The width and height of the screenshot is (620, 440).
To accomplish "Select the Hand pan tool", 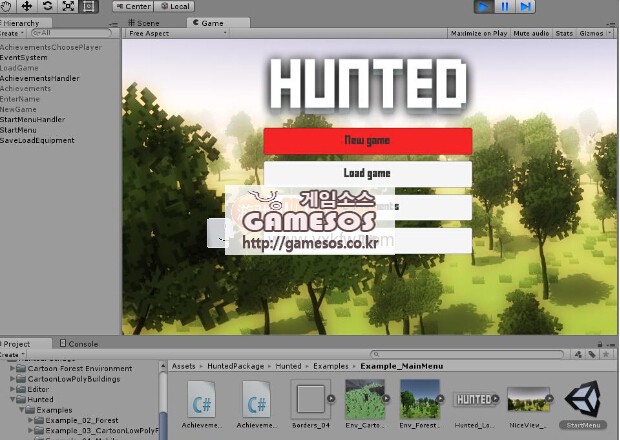I will coord(7,6).
